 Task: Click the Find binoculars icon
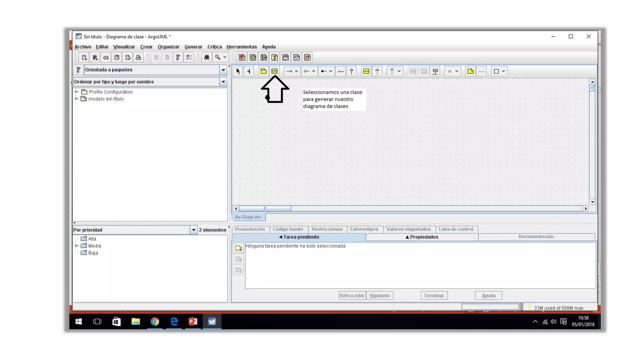pos(207,58)
